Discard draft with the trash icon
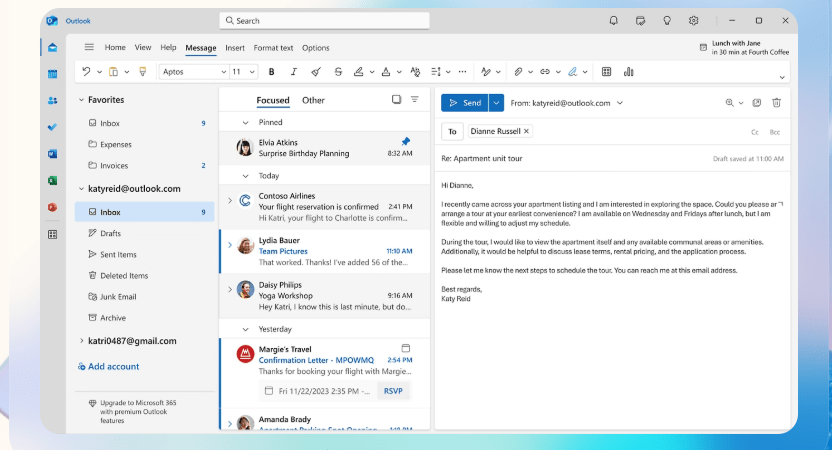The image size is (832, 450). 776,103
